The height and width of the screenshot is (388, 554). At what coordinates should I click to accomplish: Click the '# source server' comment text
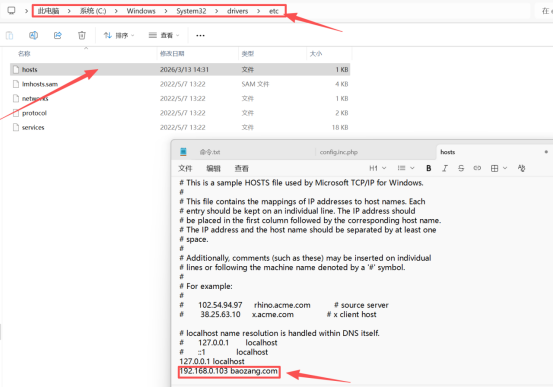point(361,305)
